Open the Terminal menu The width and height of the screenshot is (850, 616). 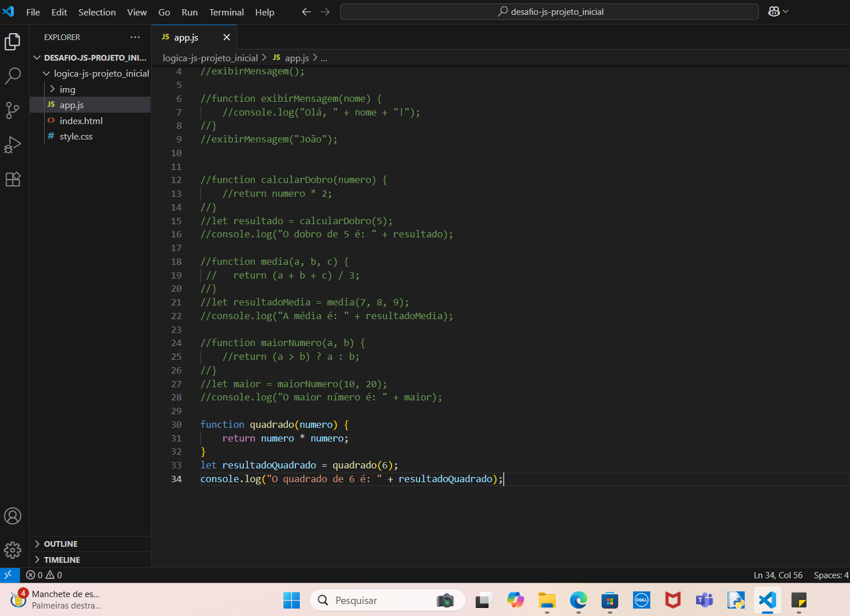(227, 12)
